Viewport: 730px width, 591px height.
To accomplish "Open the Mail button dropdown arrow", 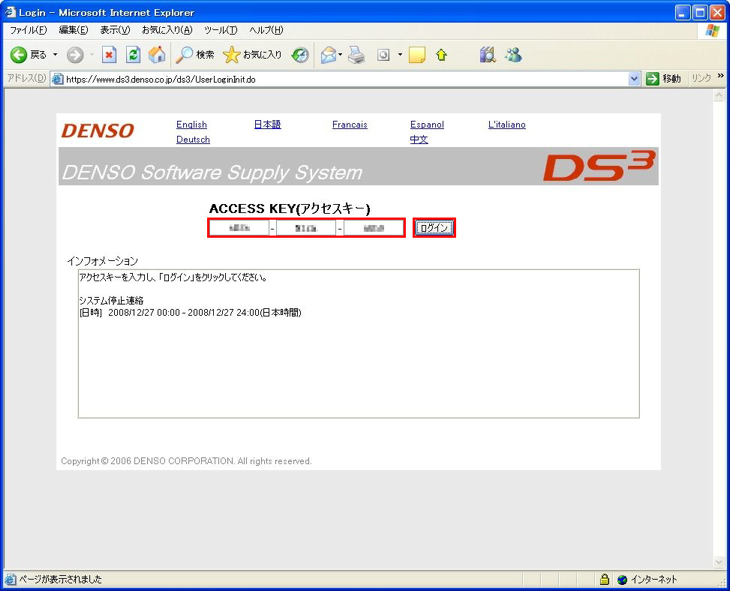I will pyautogui.click(x=340, y=54).
